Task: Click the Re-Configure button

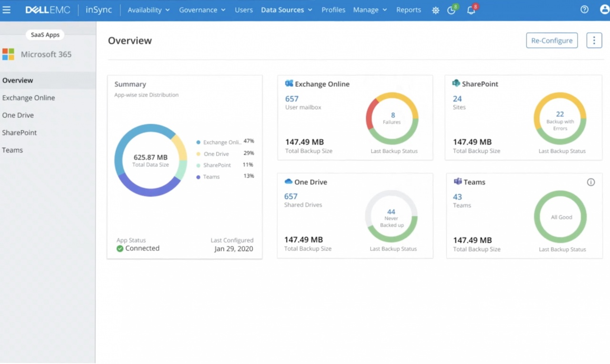Action: [552, 40]
